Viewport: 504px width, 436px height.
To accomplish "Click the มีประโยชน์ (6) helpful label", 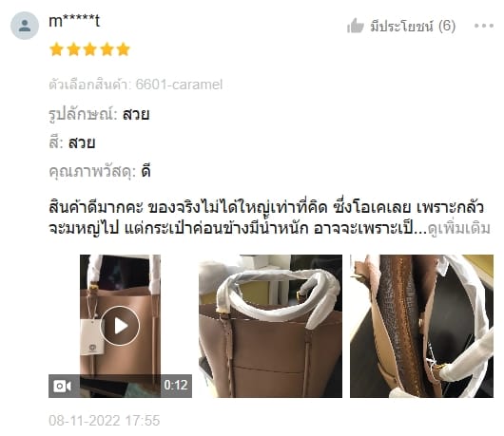I will 413,26.
